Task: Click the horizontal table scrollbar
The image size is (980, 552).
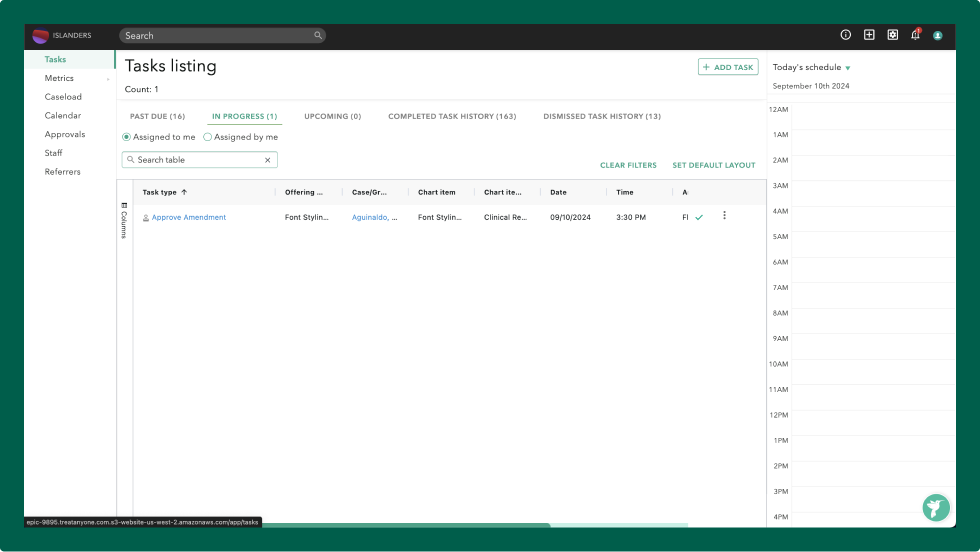Action: [406, 524]
